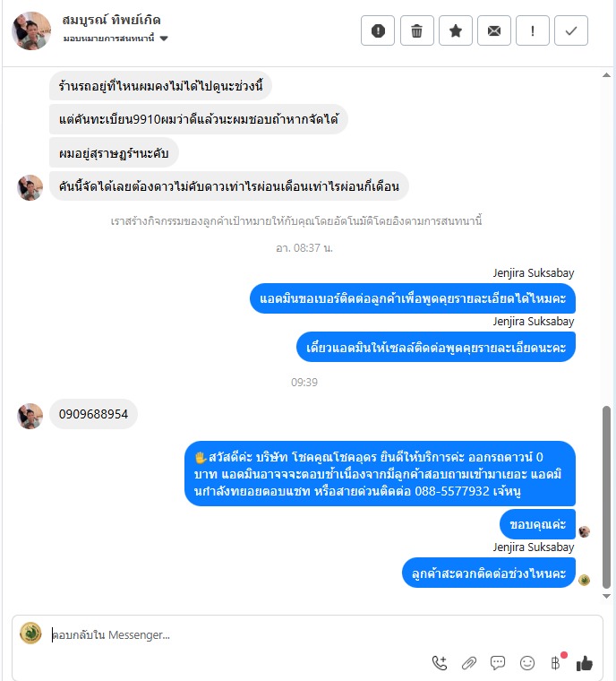This screenshot has height=681, width=616.
Task: Expand the conversation assignment dropdown arrow
Action: pyautogui.click(x=164, y=39)
